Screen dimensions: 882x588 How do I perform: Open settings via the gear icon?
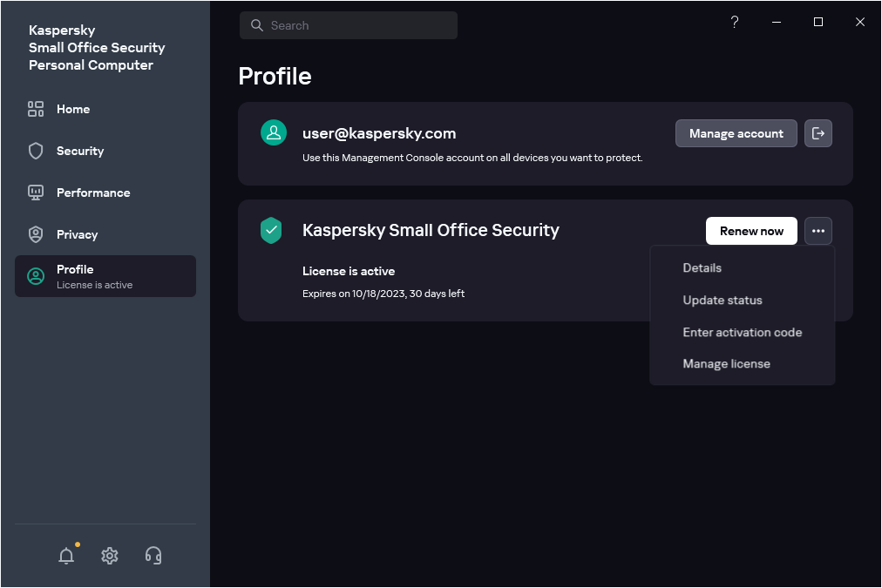110,556
